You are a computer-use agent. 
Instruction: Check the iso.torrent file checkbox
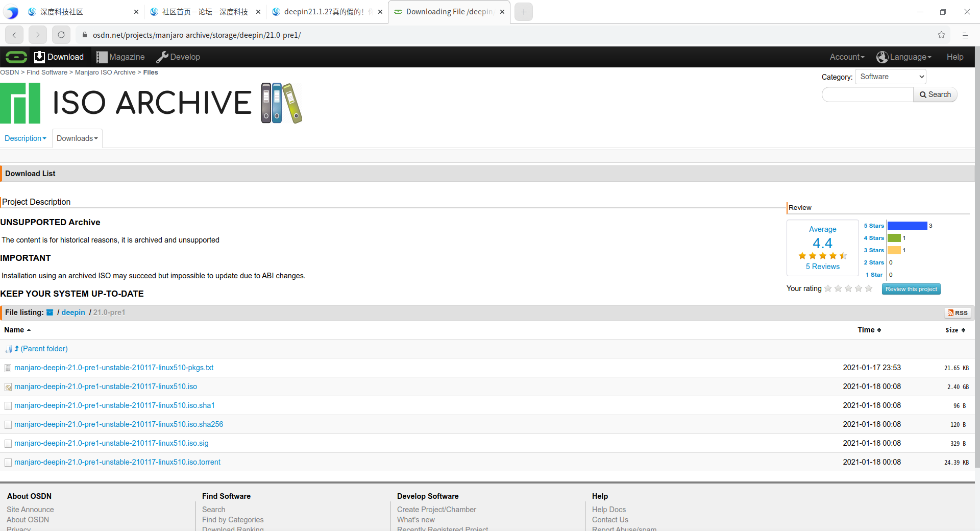(x=8, y=463)
